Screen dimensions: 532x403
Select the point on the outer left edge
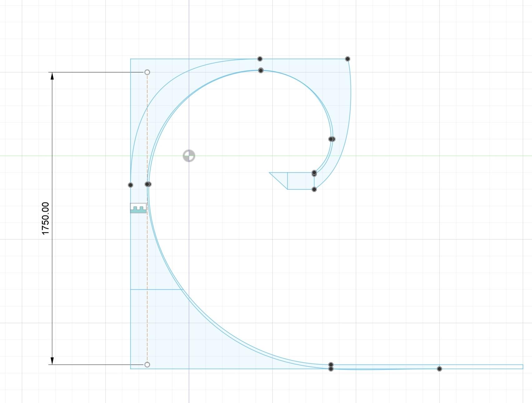pos(131,185)
